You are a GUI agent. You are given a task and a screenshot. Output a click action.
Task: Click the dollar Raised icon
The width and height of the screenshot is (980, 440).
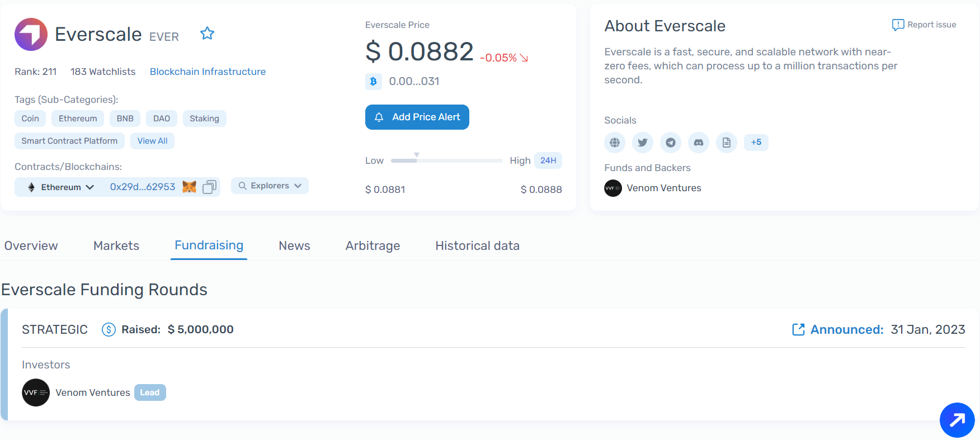[109, 329]
